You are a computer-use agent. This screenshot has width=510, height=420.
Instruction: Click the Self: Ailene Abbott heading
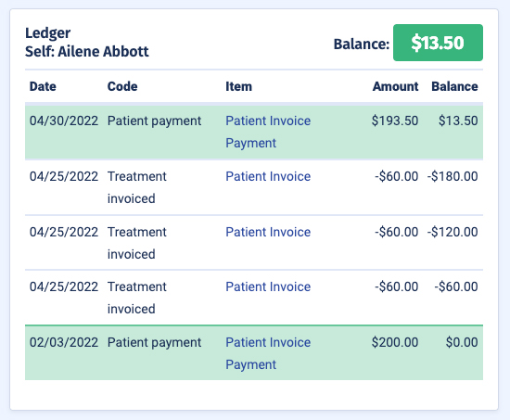pos(87,51)
